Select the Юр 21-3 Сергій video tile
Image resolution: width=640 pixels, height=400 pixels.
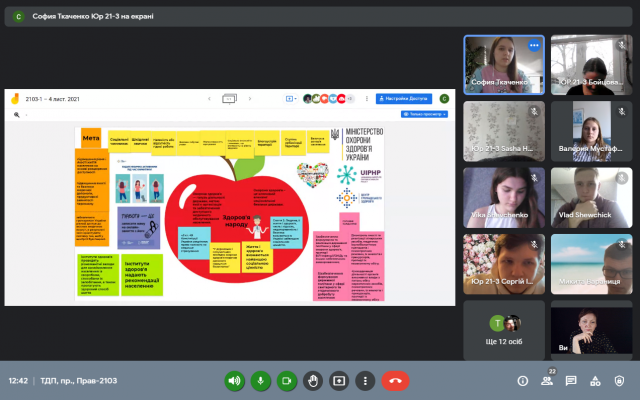(504, 264)
